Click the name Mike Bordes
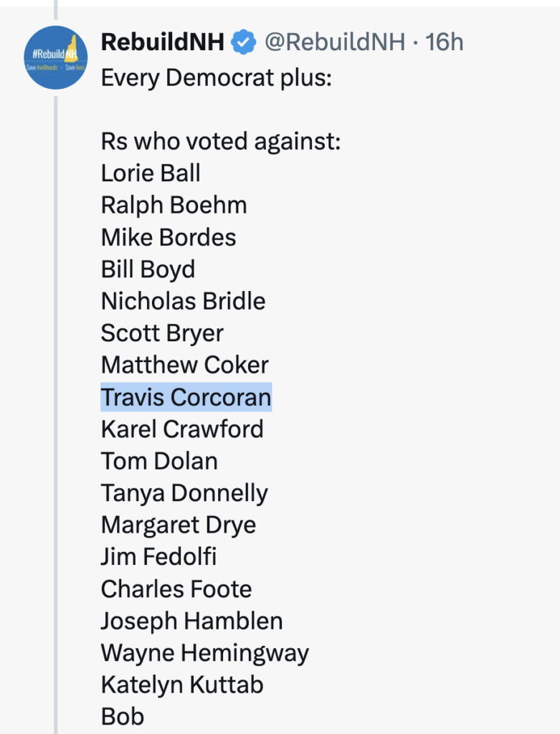Viewport: 560px width, 734px height. (169, 237)
